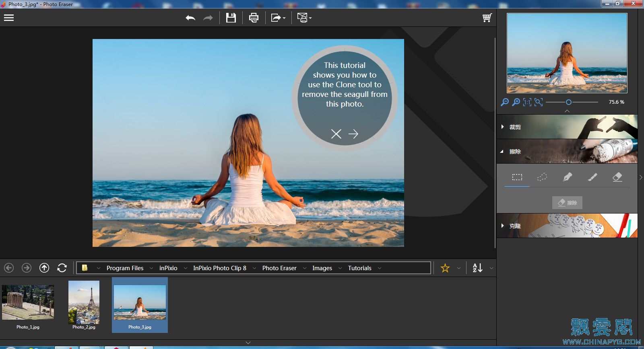644x349 pixels.
Task: Select the brush selection tool
Action: pos(592,177)
